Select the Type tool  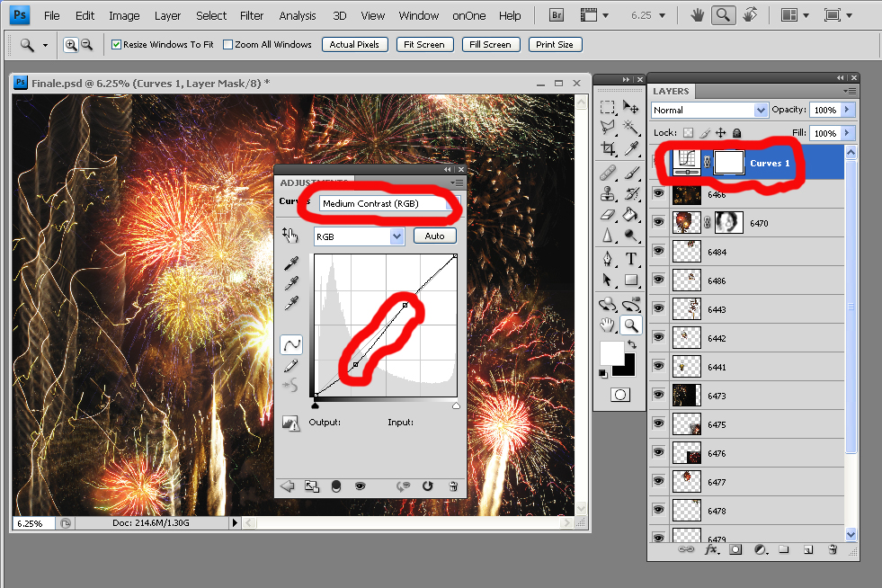(631, 259)
